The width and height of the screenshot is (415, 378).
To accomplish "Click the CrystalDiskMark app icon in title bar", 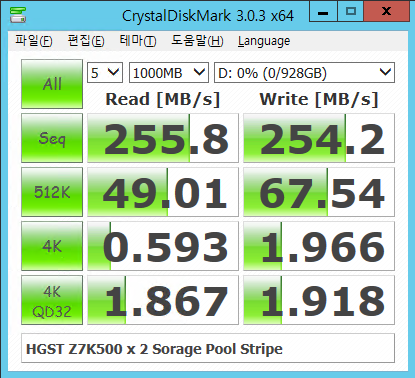I will tap(18, 15).
